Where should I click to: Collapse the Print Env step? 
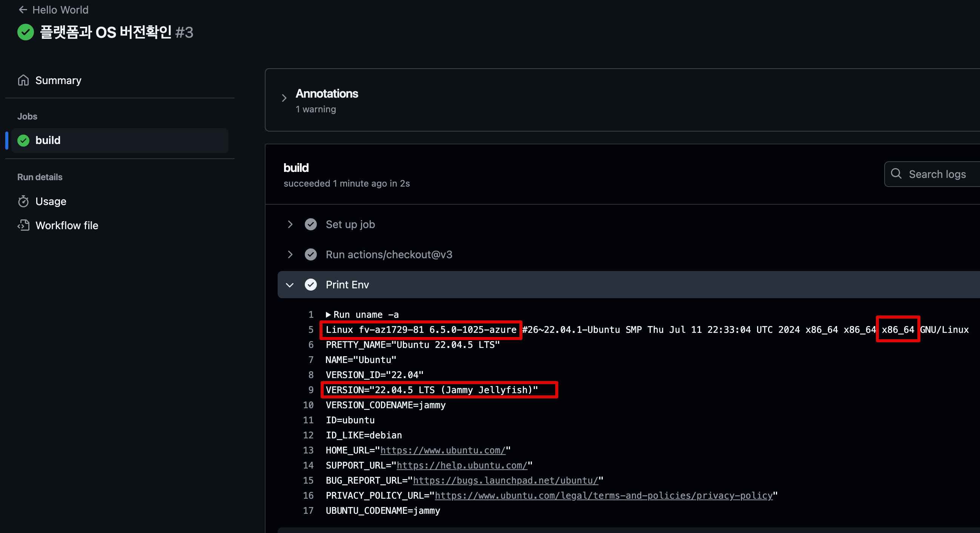(290, 285)
